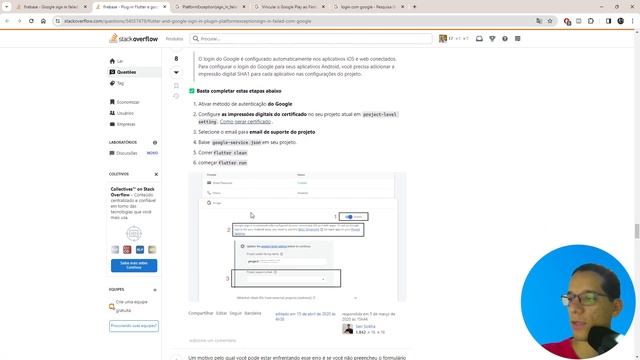Click the red-badged extension icon in toolbar
Image resolution: width=640 pixels, height=360 pixels.
567,21
